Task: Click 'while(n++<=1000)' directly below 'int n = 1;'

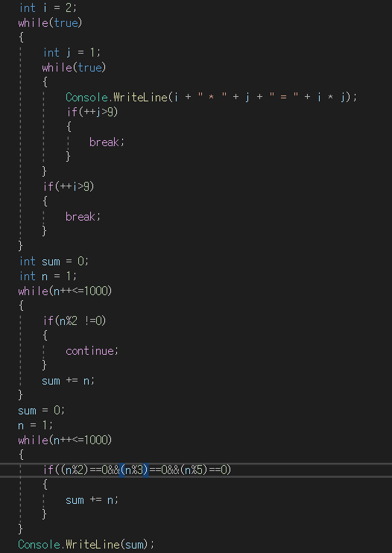Action: (x=65, y=291)
